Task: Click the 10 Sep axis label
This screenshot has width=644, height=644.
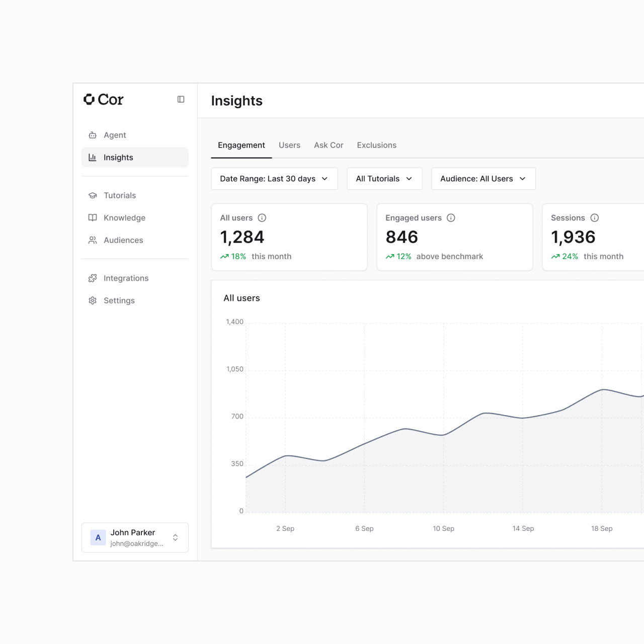Action: [x=444, y=529]
